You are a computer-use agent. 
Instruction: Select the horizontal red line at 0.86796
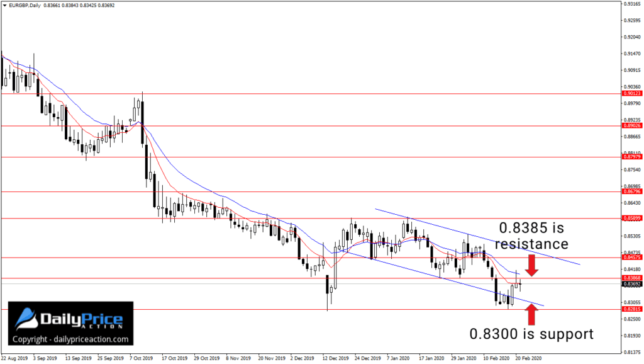point(311,191)
